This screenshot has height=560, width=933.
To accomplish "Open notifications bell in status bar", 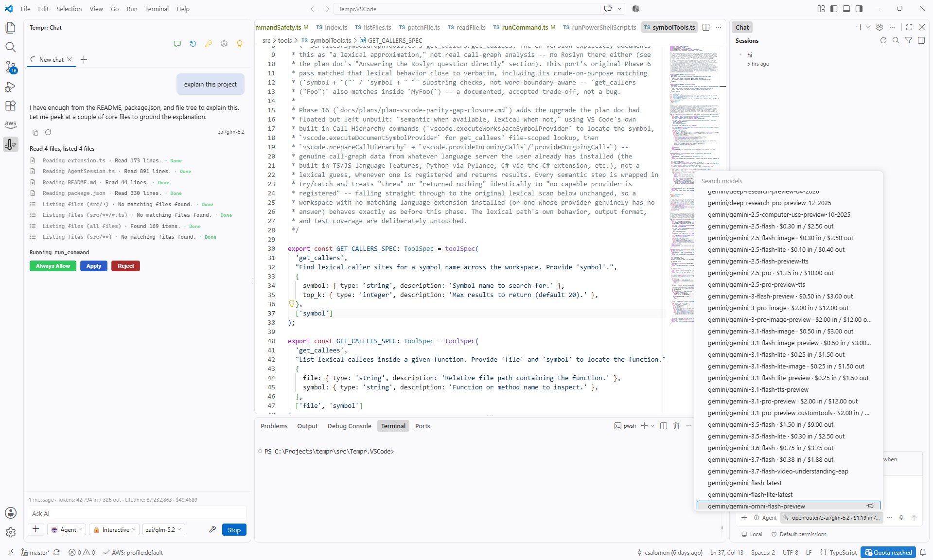I will 923,552.
